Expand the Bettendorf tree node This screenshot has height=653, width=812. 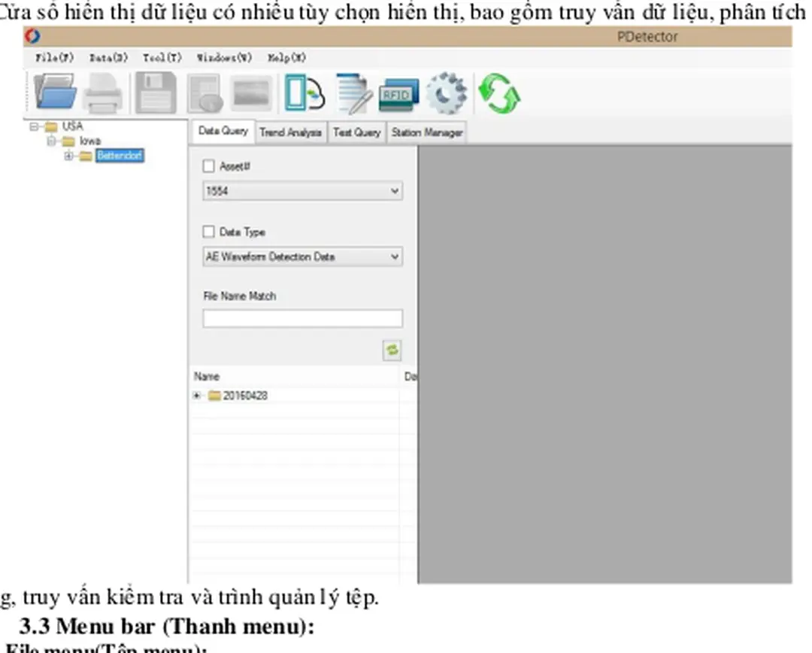tap(68, 156)
